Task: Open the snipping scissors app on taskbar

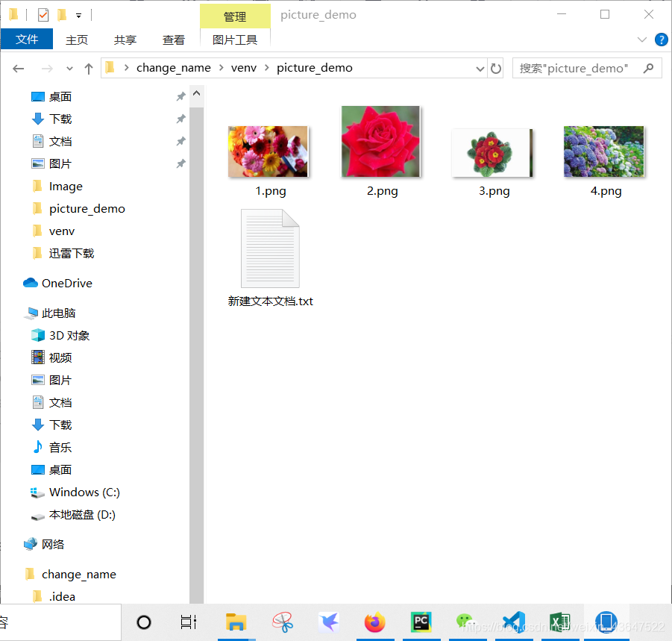Action: coord(283,622)
